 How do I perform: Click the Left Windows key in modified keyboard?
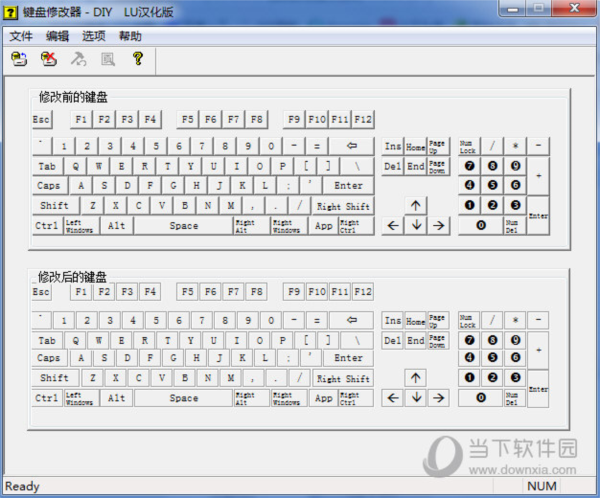[x=81, y=398]
